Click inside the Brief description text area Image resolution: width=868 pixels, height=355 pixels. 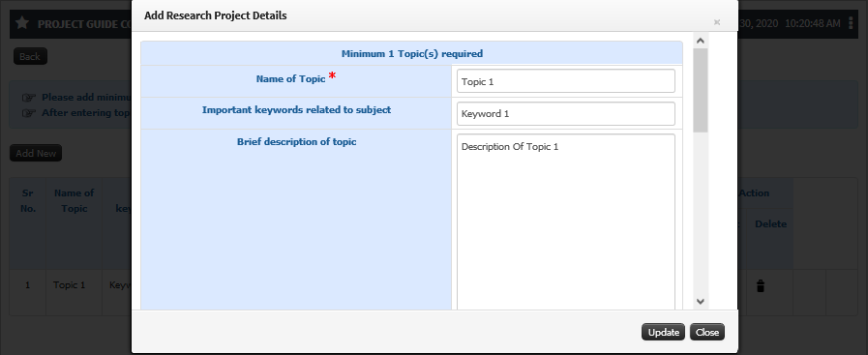coord(566,222)
